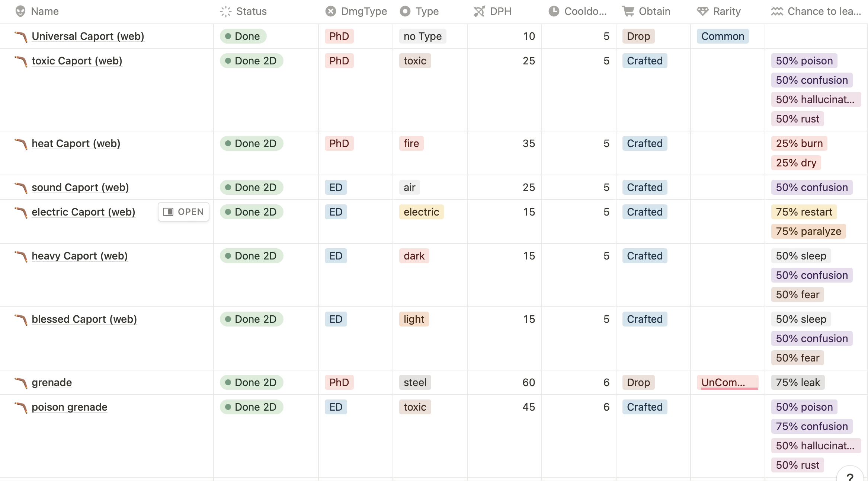Open the poison grenade entry

coord(70,407)
